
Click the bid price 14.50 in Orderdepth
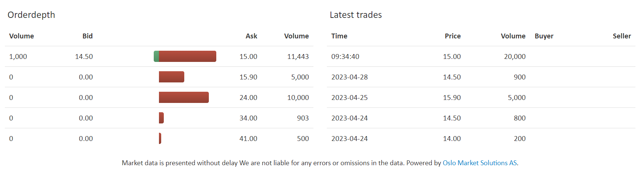click(84, 57)
